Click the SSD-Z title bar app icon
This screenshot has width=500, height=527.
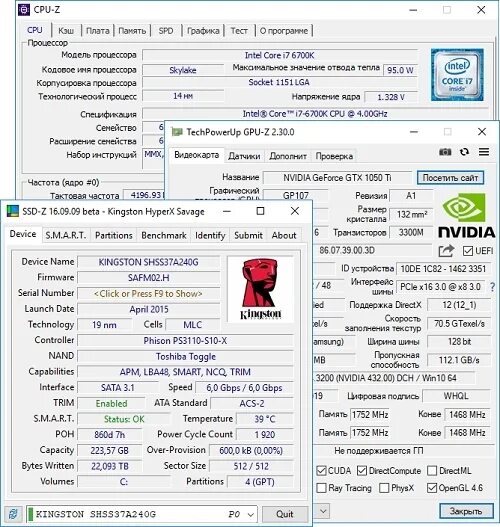[x=13, y=211]
